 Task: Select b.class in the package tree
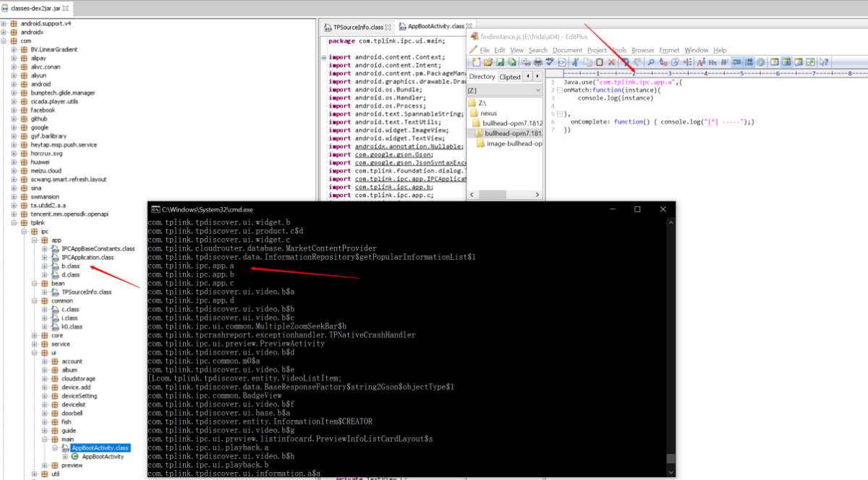(x=70, y=266)
